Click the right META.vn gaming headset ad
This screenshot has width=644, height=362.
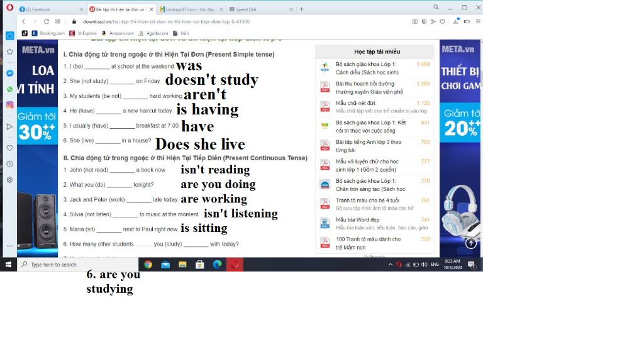[x=460, y=148]
